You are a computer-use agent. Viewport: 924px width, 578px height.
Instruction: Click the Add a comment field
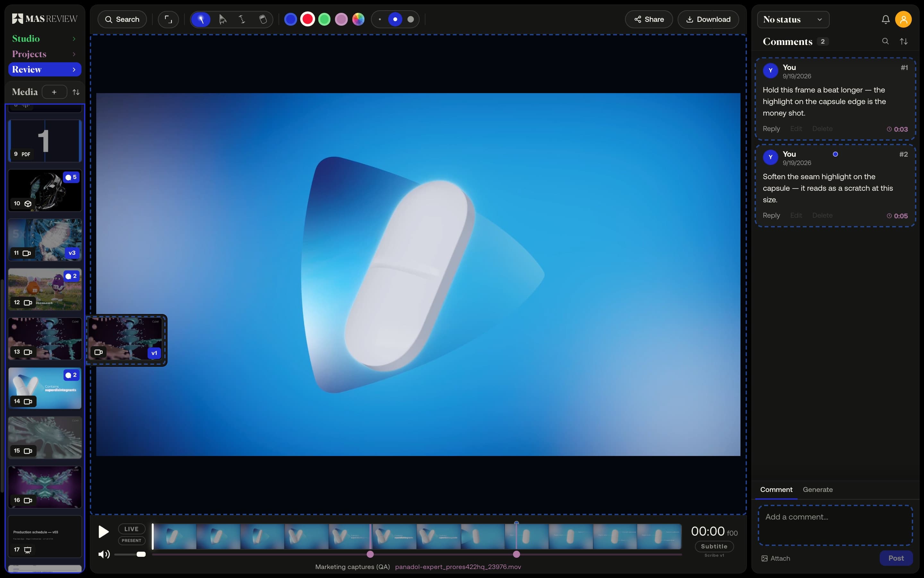click(835, 526)
